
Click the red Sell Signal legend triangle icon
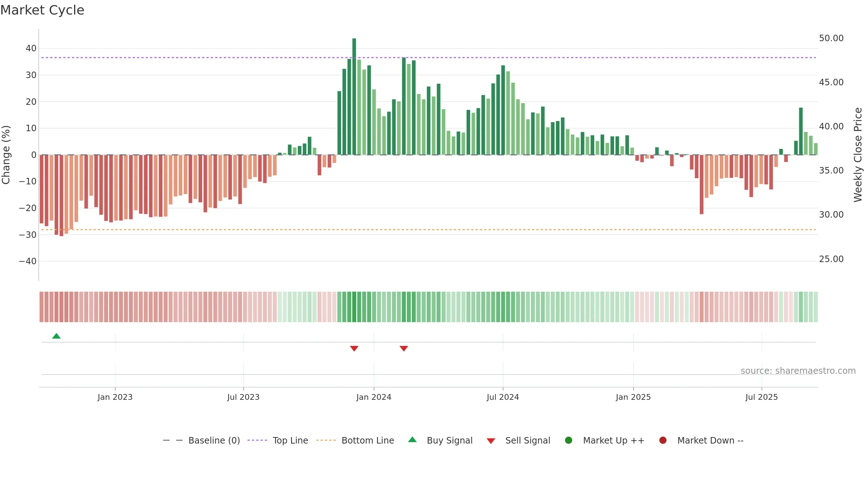(x=491, y=441)
